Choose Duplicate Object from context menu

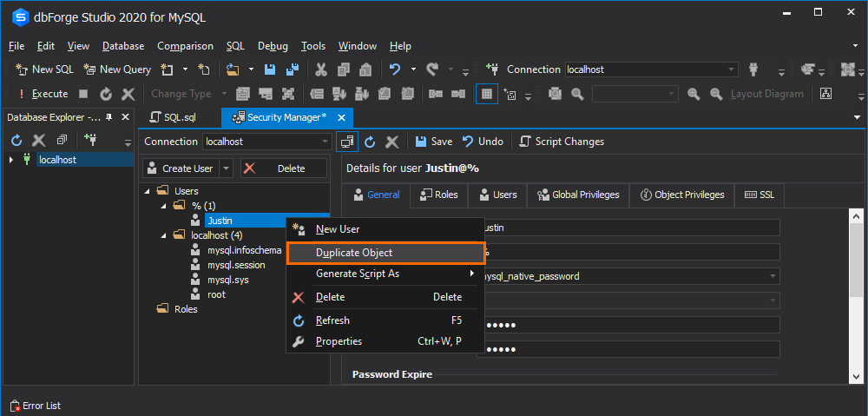[x=385, y=253]
